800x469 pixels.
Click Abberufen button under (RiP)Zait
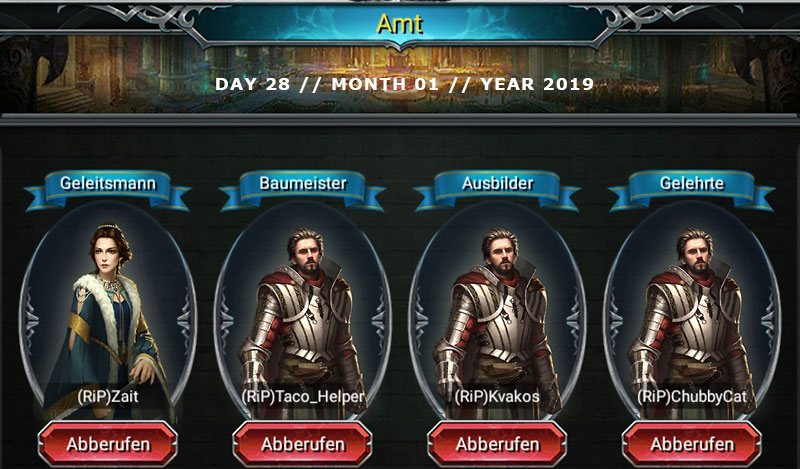point(108,444)
